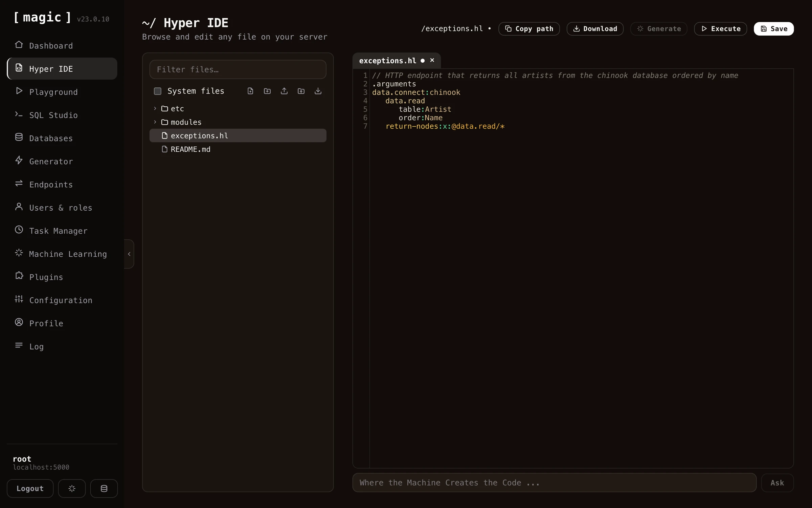Viewport: 812px width, 508px height.
Task: Click the Ask button
Action: pyautogui.click(x=777, y=483)
